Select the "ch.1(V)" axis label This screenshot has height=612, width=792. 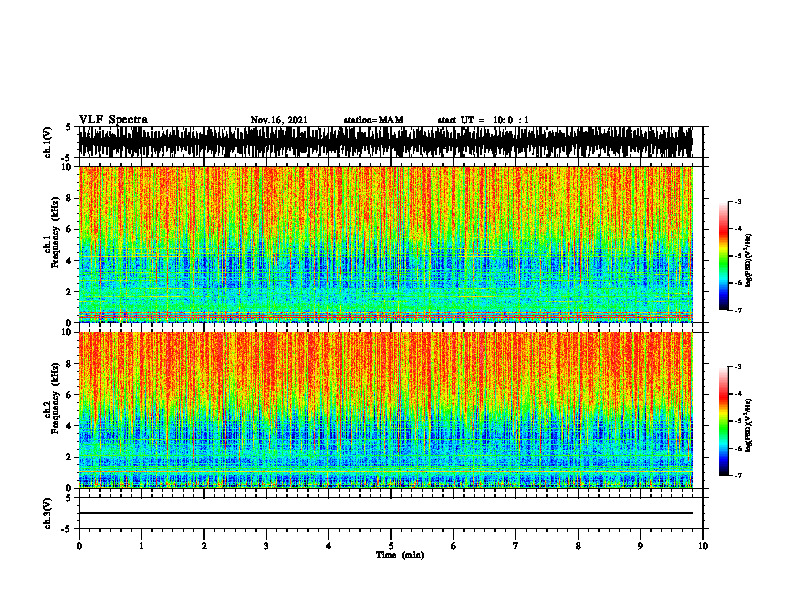48,142
